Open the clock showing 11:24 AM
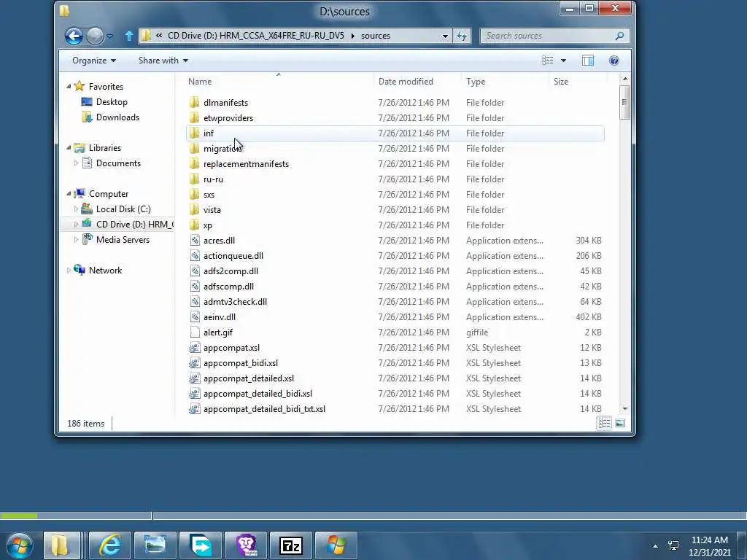The height and width of the screenshot is (560, 747). pyautogui.click(x=709, y=546)
